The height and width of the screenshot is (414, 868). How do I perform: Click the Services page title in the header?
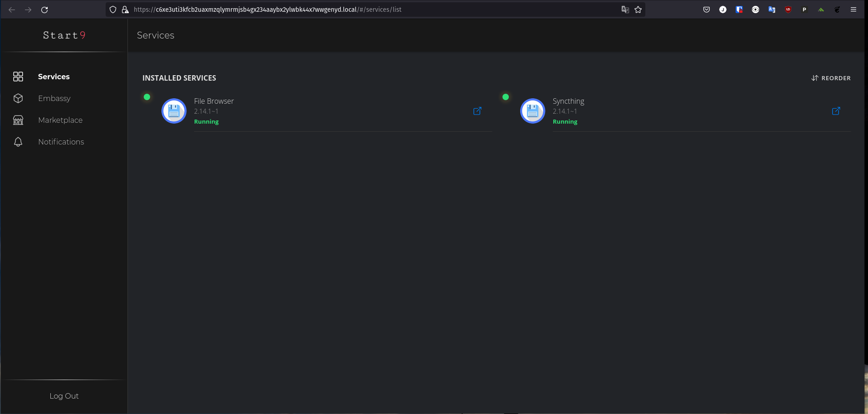point(156,35)
